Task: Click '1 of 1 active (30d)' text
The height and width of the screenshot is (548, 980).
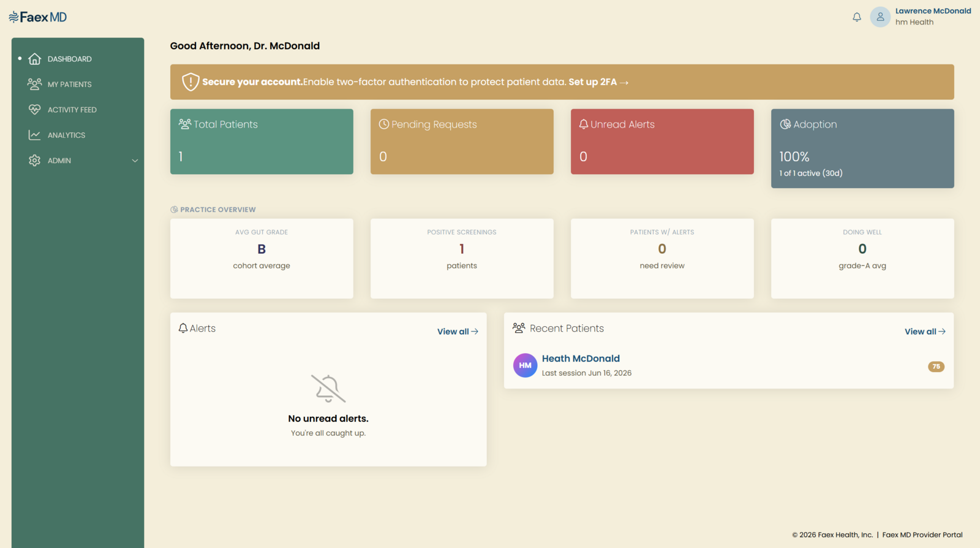Action: click(x=811, y=173)
